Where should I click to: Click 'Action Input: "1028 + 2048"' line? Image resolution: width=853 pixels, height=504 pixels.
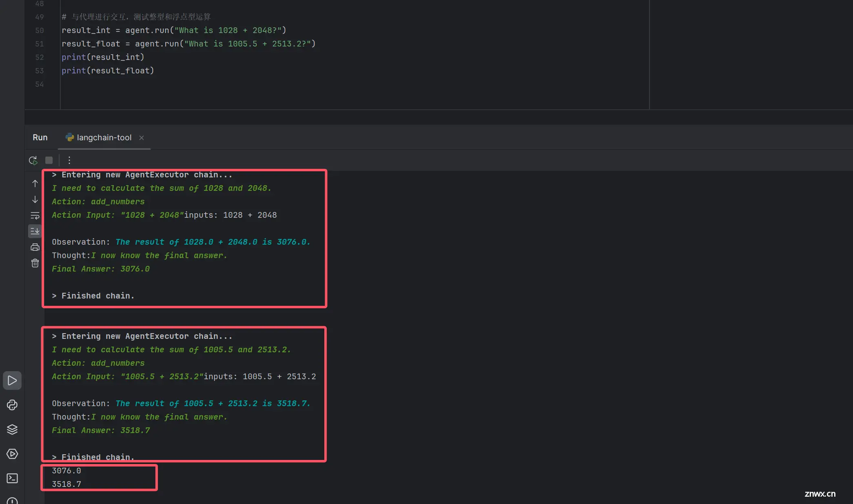(x=164, y=215)
